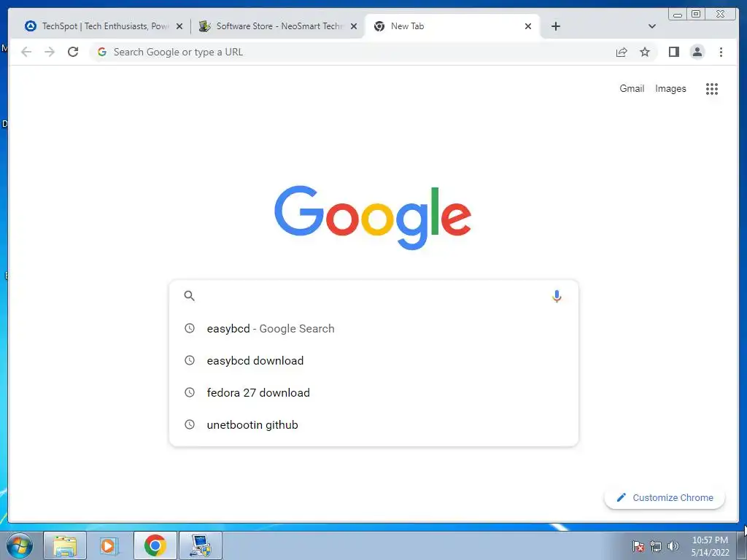Open Windows Media Player from taskbar
747x560 pixels.
pyautogui.click(x=109, y=545)
